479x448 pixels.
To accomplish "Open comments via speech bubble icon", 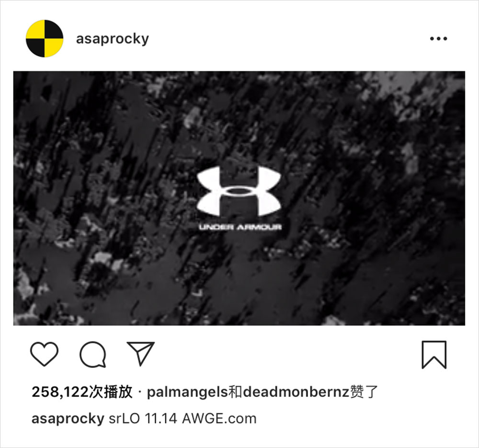I will [x=93, y=354].
